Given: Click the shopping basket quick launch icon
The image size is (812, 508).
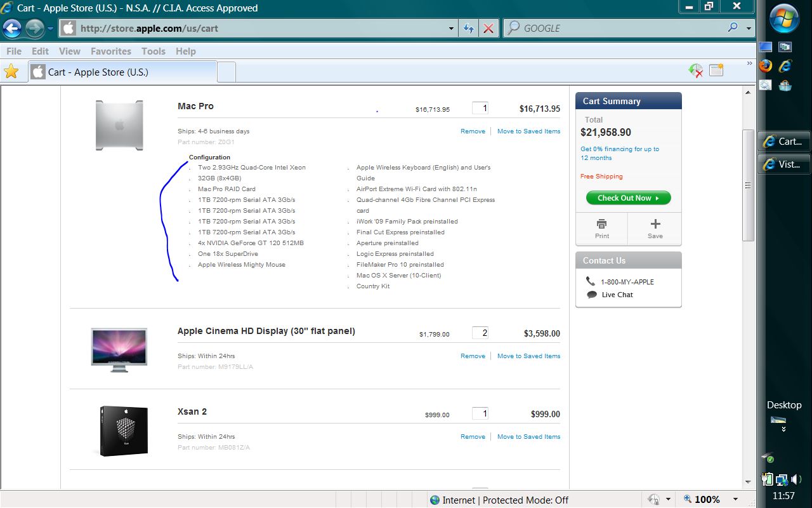Looking at the screenshot, I should point(785,84).
